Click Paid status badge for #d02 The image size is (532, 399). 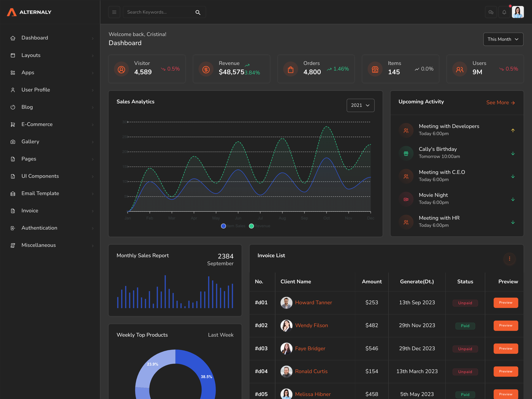(x=465, y=326)
